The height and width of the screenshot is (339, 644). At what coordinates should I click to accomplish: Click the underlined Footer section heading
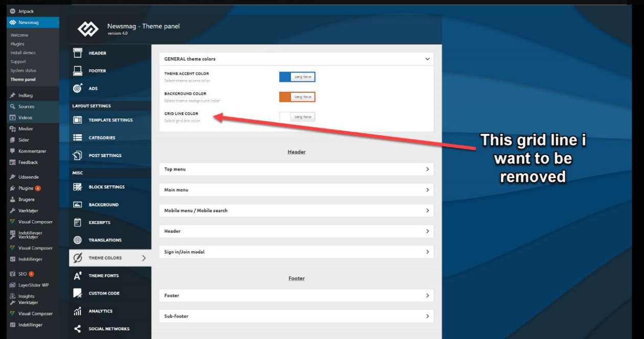click(296, 279)
